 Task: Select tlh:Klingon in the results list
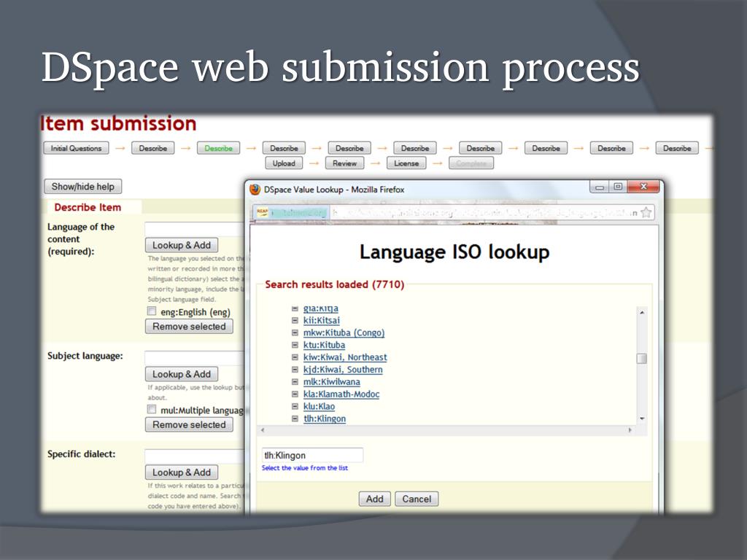[x=325, y=419]
